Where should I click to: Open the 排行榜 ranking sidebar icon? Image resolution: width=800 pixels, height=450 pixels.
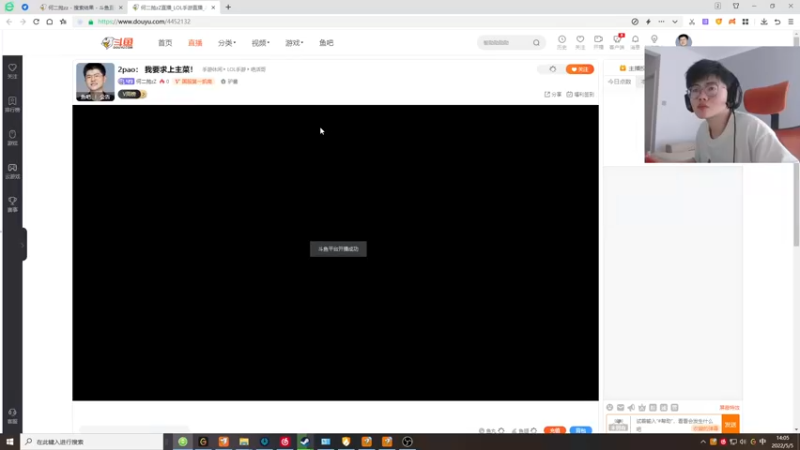(x=12, y=104)
